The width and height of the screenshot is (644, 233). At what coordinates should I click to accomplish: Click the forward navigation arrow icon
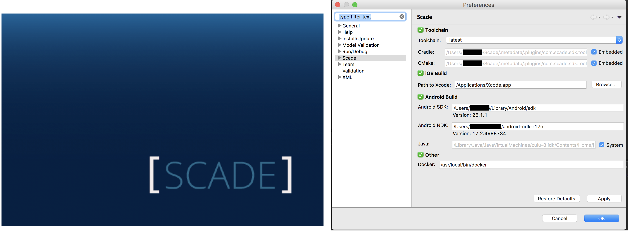pyautogui.click(x=606, y=17)
